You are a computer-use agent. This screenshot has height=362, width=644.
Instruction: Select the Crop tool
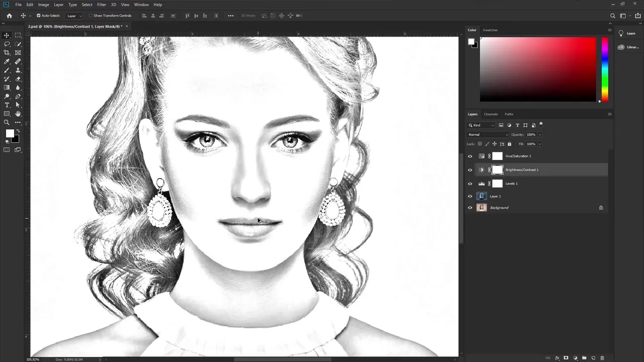click(7, 53)
